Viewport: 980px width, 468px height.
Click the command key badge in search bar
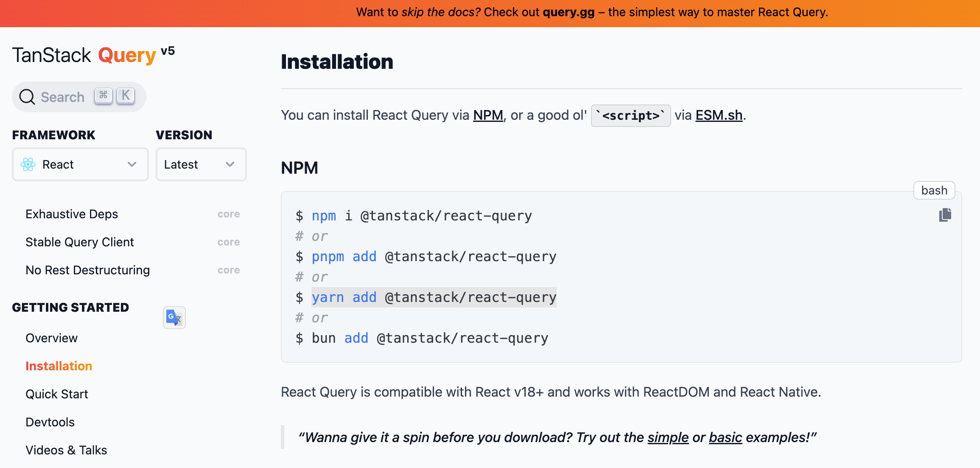point(103,96)
